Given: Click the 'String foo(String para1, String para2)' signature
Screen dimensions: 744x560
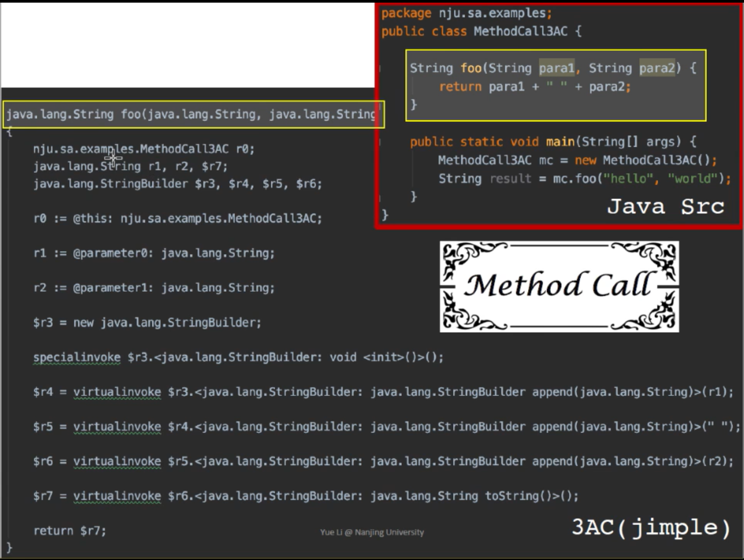Looking at the screenshot, I should coord(553,68).
